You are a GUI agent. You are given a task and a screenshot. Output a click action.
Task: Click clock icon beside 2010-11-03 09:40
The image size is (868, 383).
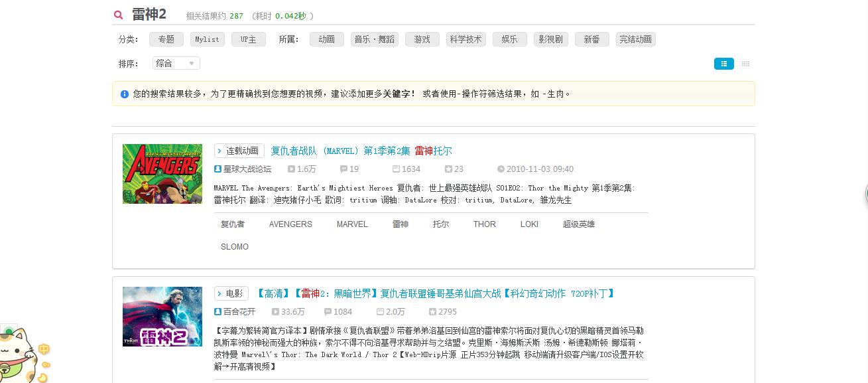(501, 169)
